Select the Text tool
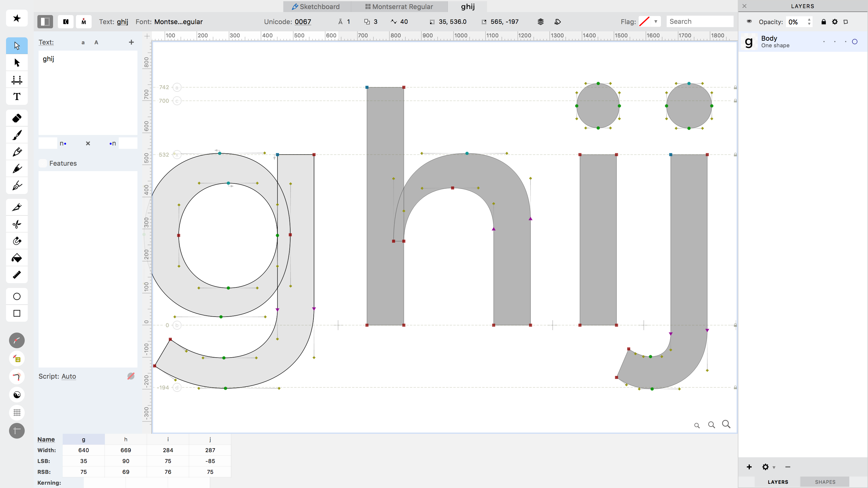This screenshot has width=868, height=488. [16, 97]
